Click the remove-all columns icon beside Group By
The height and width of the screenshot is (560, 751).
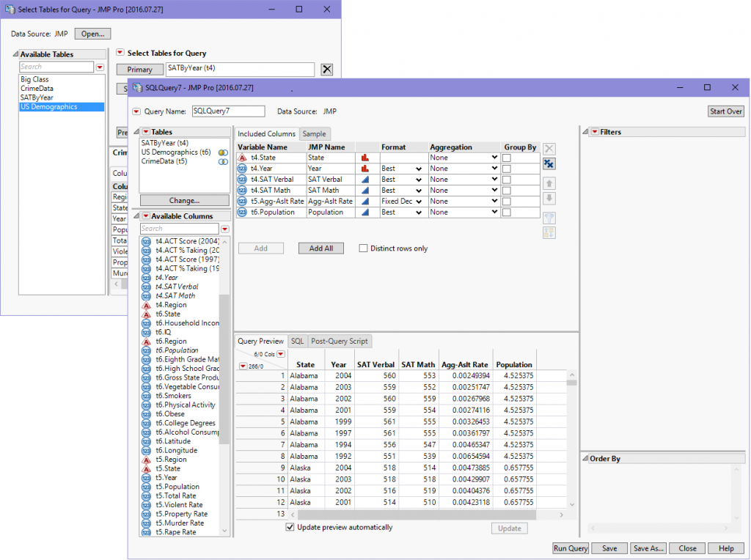[x=549, y=164]
